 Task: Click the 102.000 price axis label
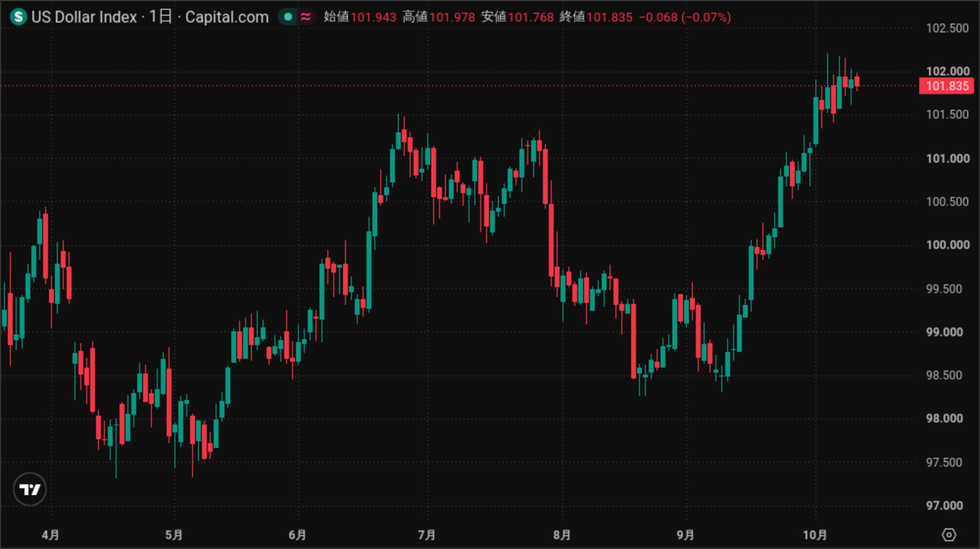(947, 71)
